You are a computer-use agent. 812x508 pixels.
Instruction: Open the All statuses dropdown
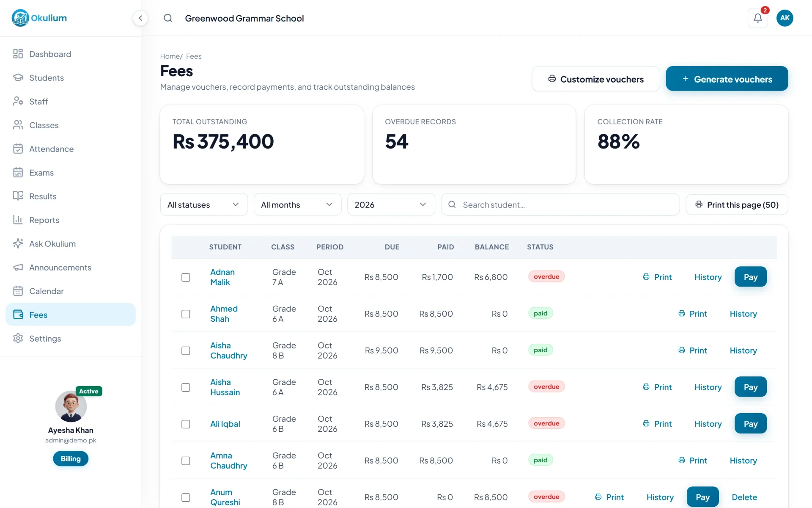coord(204,204)
